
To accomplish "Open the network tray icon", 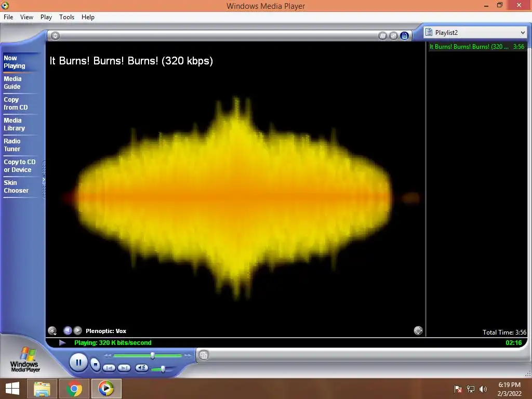I will tap(471, 389).
